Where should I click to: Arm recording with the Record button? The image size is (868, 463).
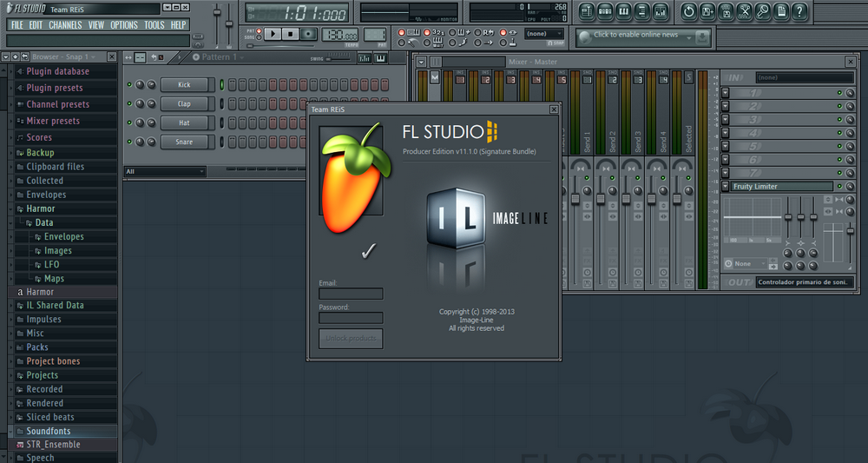309,35
